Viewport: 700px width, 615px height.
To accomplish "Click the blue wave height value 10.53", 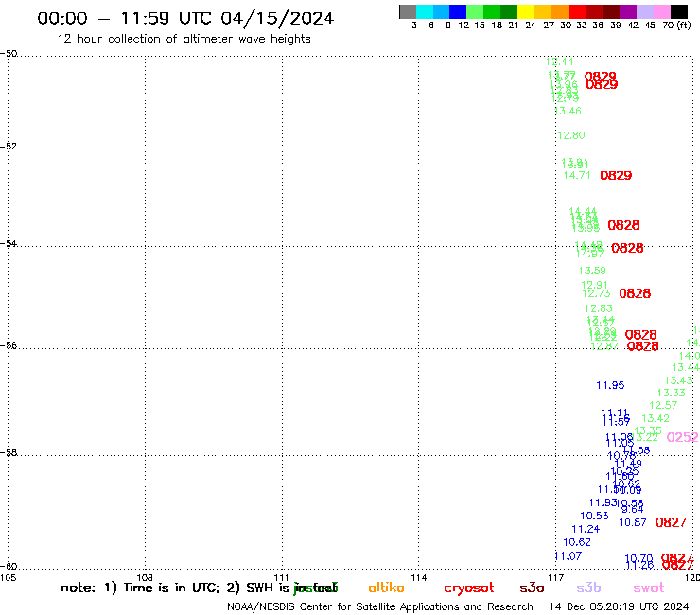I will [x=594, y=516].
